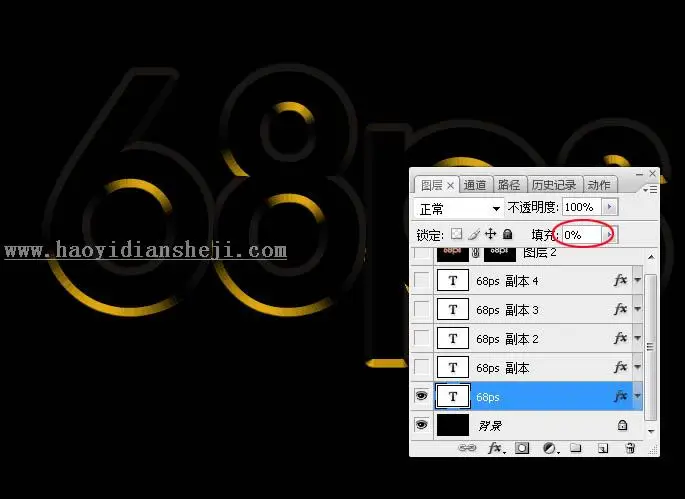Click the lock icon on 背景 layer

pyautogui.click(x=622, y=425)
